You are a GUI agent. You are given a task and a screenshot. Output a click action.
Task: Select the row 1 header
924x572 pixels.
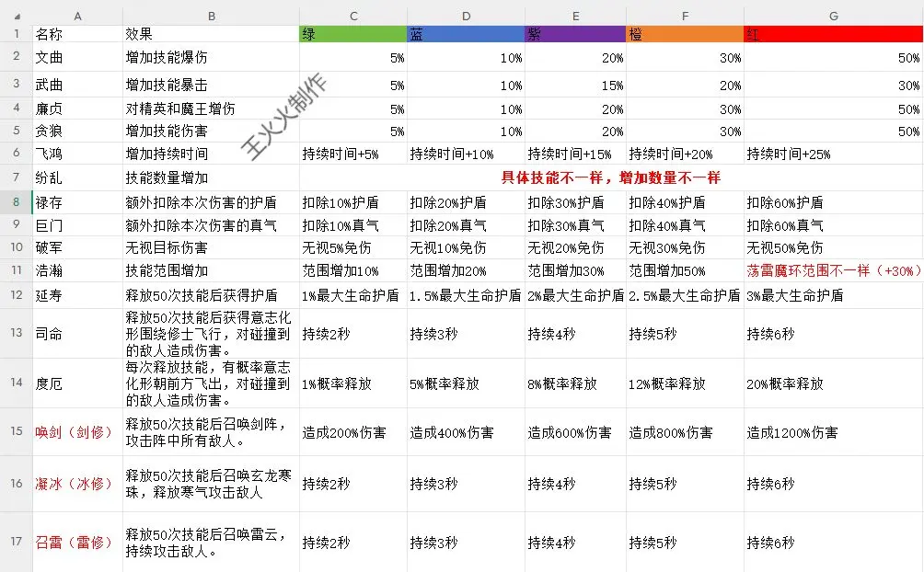16,34
